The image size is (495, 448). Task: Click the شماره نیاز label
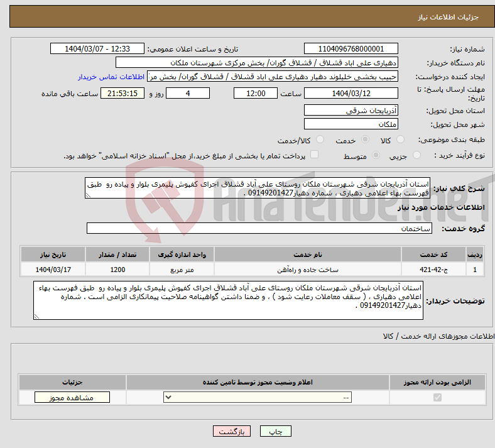coord(467,49)
